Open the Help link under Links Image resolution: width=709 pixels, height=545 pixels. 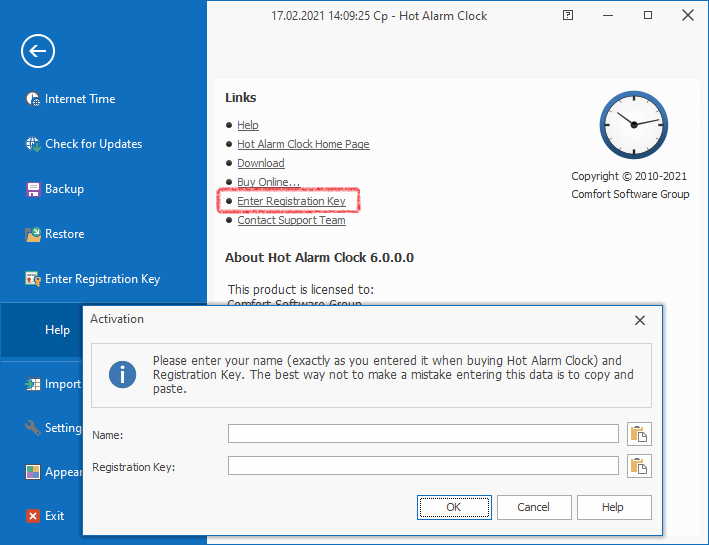point(248,125)
